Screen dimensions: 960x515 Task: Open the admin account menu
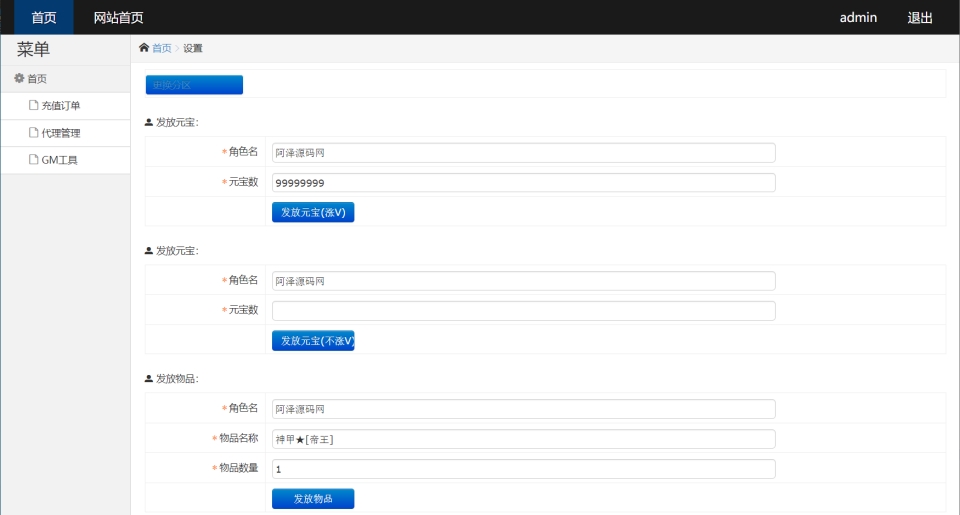pyautogui.click(x=858, y=17)
